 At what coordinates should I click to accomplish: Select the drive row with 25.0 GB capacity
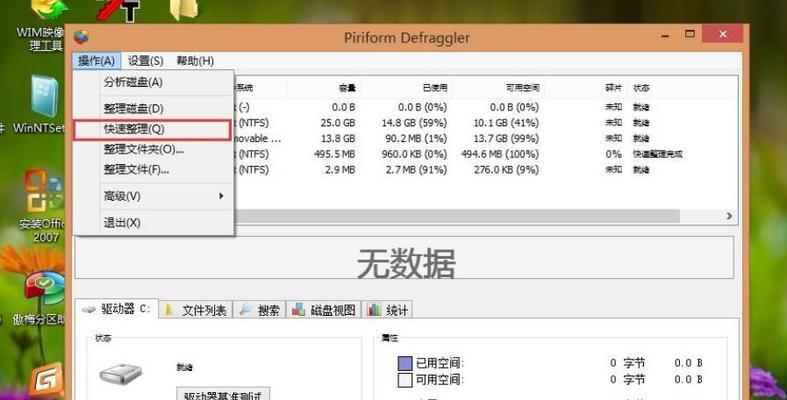485,123
